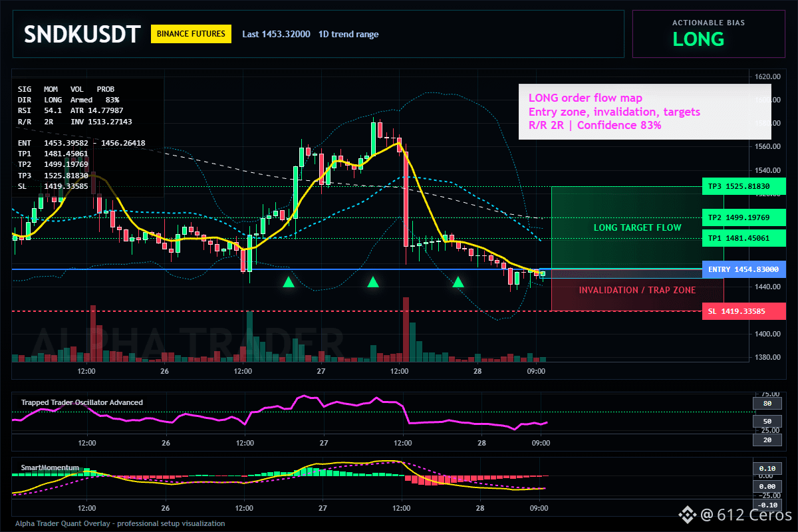Image resolution: width=798 pixels, height=532 pixels.
Task: Click the oscillator 80 level label
Action: coord(767,403)
